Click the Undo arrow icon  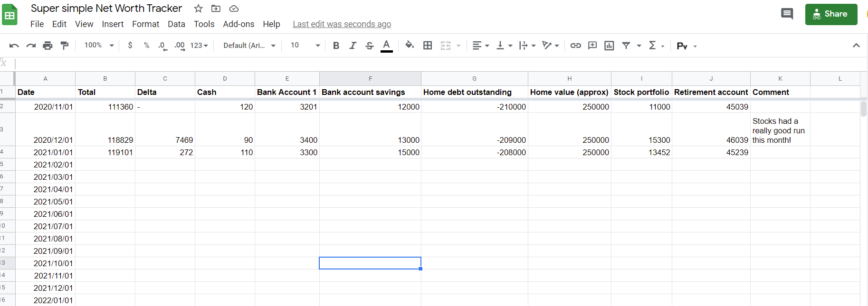point(14,46)
